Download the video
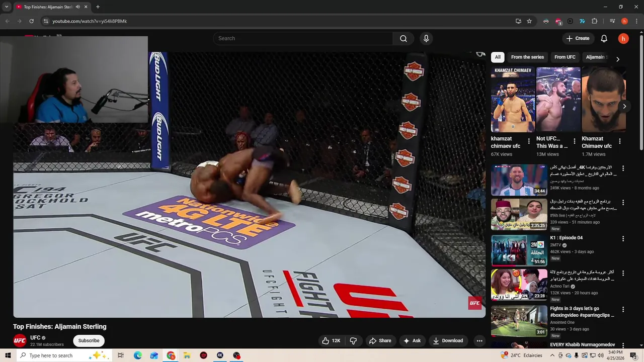644x362 pixels. tap(448, 341)
